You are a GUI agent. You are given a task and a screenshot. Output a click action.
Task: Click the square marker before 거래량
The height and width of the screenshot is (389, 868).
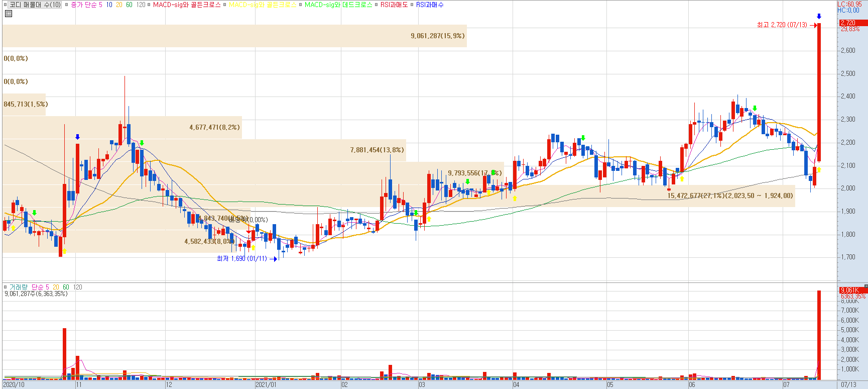[6, 287]
